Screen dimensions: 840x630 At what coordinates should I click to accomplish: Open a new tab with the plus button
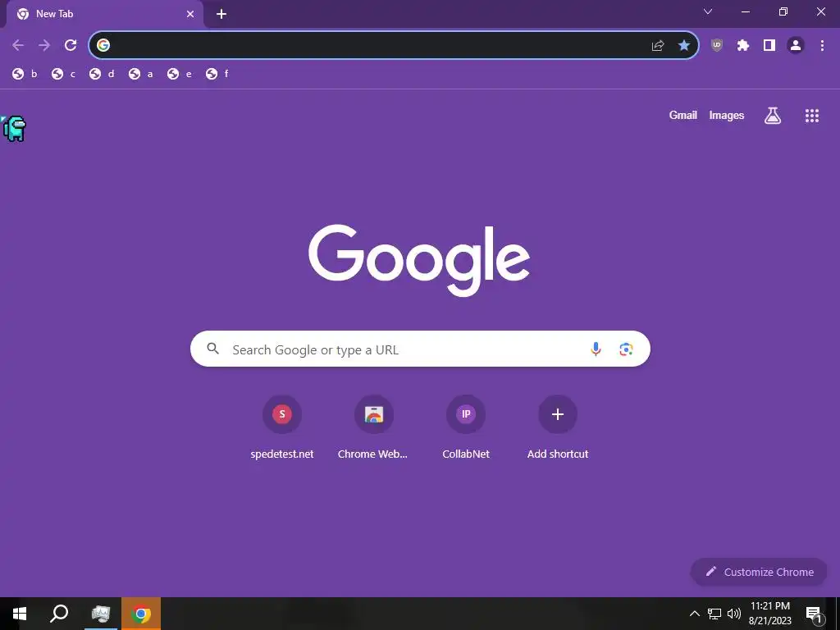pyautogui.click(x=221, y=14)
